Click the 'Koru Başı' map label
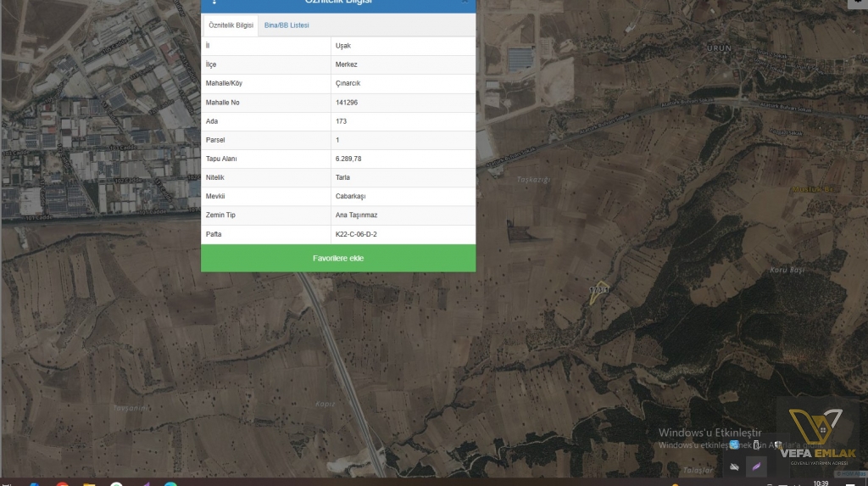 click(787, 271)
